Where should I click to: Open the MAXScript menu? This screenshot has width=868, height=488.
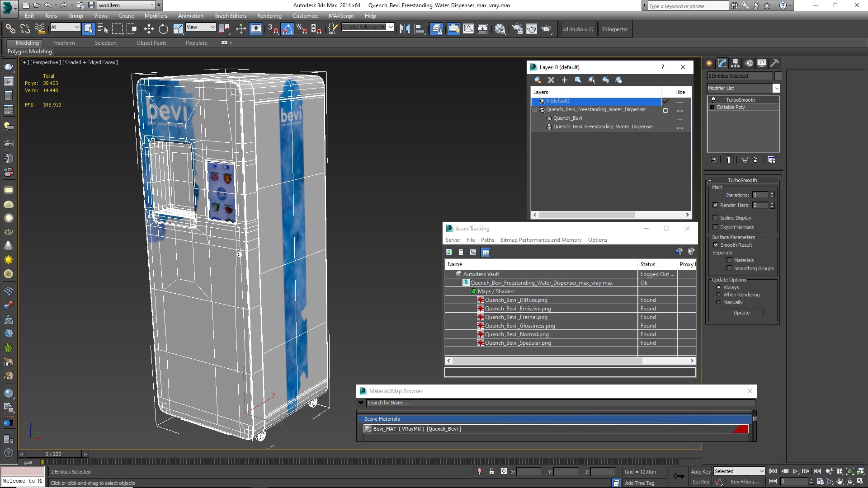pos(341,15)
